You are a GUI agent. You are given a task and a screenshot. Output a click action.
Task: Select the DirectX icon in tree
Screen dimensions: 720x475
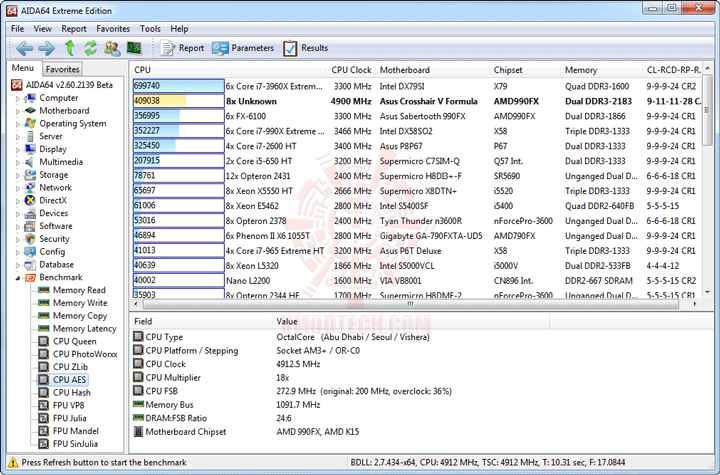(x=30, y=200)
